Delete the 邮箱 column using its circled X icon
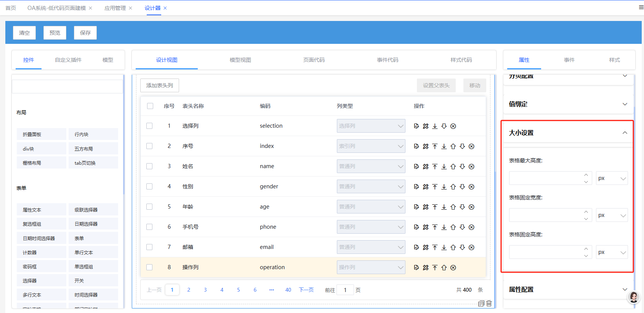Screen dimensions: 644x313 pos(471,247)
